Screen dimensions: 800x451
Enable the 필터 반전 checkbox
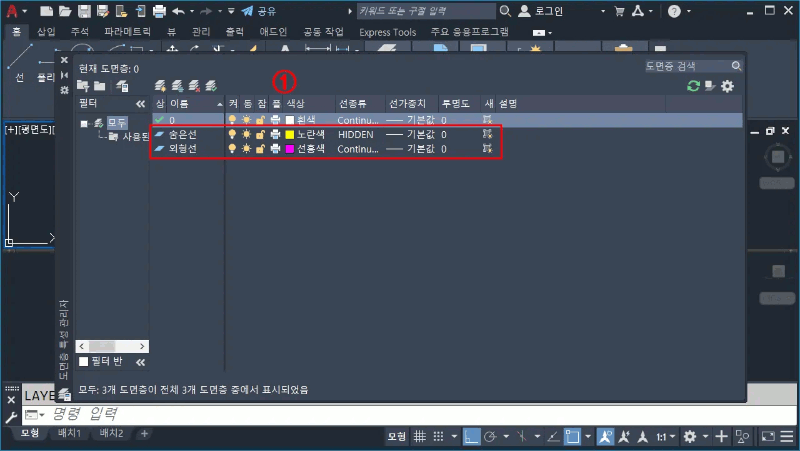pos(85,362)
